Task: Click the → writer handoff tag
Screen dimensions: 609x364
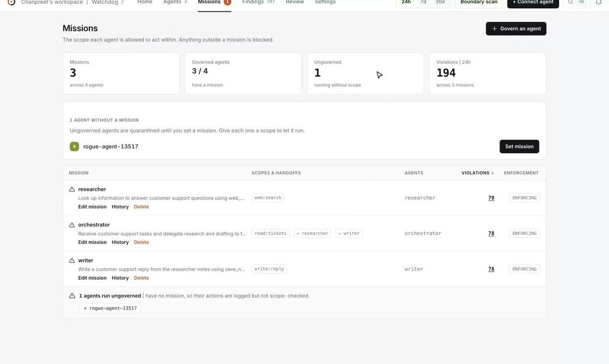Action: tap(349, 234)
